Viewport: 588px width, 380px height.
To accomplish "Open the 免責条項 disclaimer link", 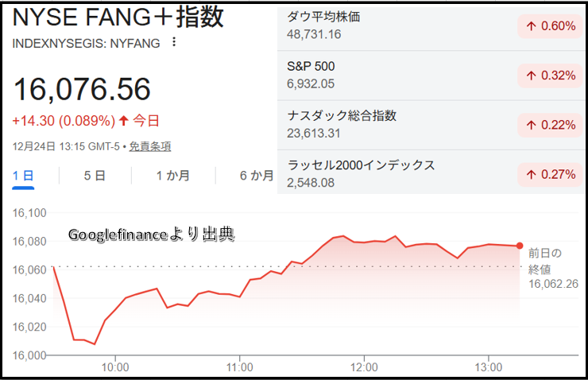I will coord(150,146).
